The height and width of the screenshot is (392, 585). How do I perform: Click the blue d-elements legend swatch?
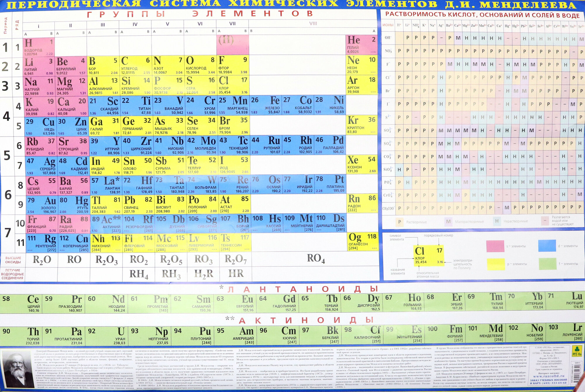click(x=547, y=246)
